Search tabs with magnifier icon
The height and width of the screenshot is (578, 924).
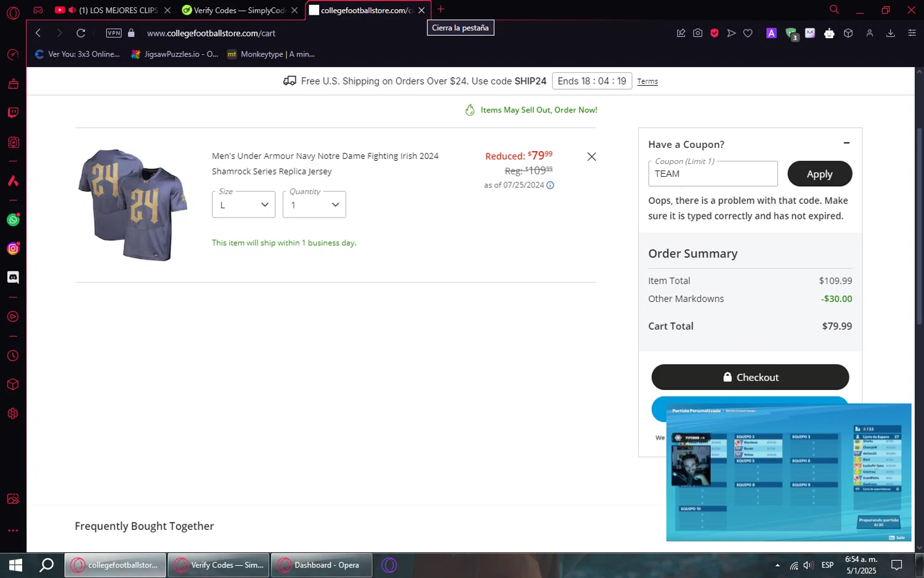(834, 10)
